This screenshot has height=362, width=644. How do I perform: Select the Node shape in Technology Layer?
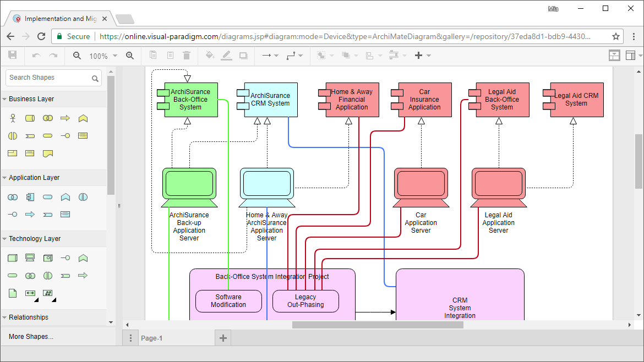(12, 257)
